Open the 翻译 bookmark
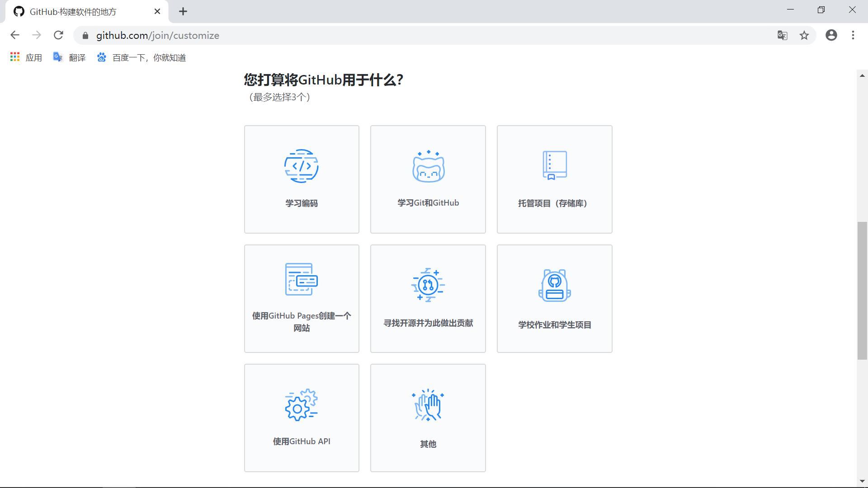 [70, 57]
